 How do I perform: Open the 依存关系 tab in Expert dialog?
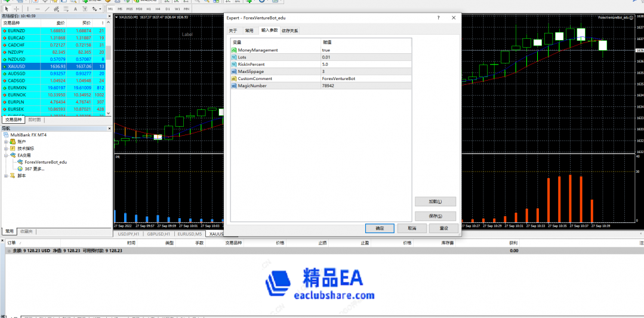pyautogui.click(x=290, y=30)
